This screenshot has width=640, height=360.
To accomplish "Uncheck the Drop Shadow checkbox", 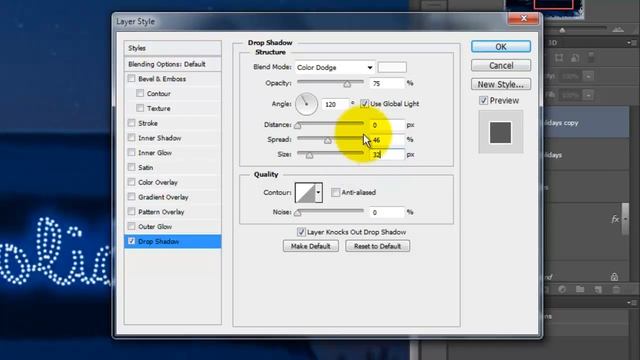I will click(x=131, y=241).
